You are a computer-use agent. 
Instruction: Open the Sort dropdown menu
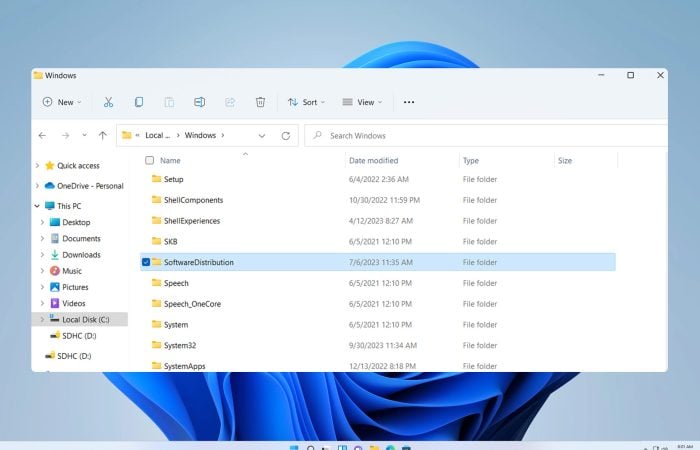point(306,102)
